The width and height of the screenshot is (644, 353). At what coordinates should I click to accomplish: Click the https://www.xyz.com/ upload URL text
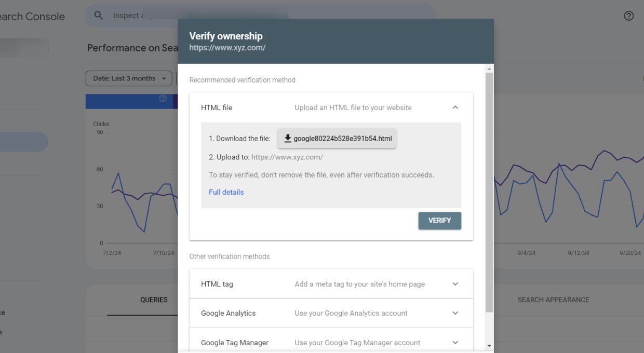tap(286, 156)
